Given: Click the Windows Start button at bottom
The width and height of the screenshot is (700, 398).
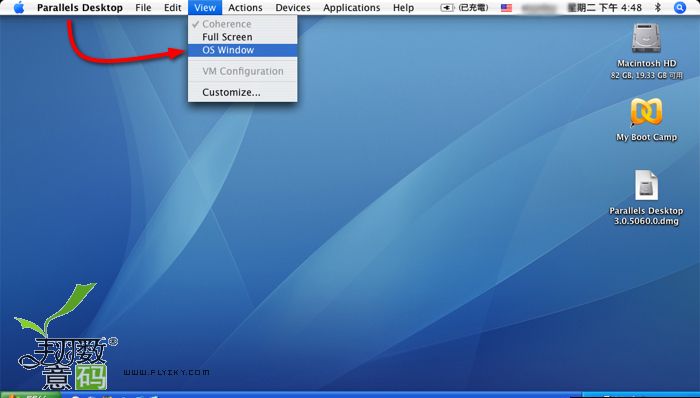Looking at the screenshot, I should 29,395.
